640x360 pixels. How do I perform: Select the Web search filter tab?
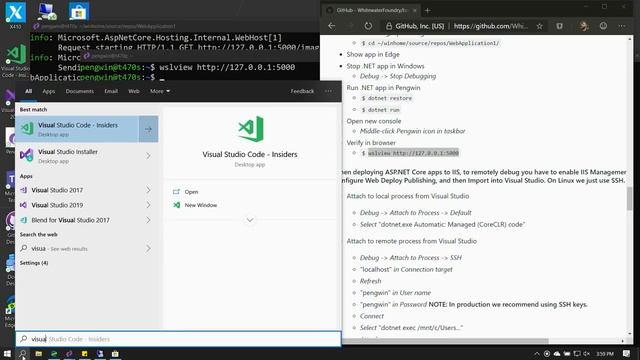134,91
